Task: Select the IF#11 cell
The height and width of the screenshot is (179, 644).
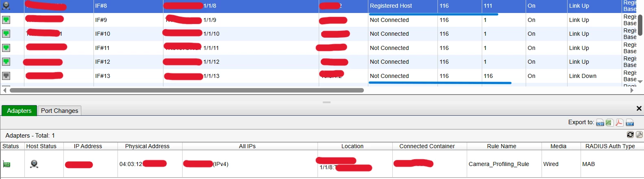Action: (128, 48)
